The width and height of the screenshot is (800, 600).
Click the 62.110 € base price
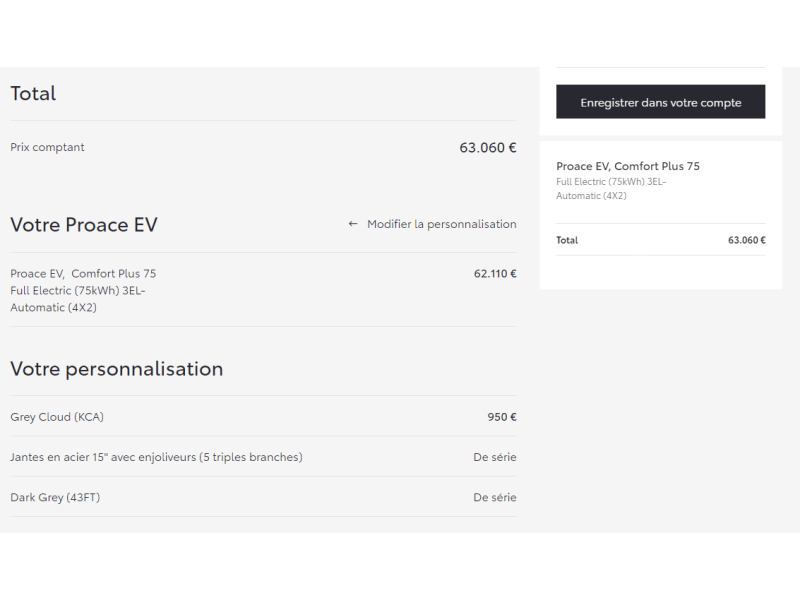(x=495, y=274)
